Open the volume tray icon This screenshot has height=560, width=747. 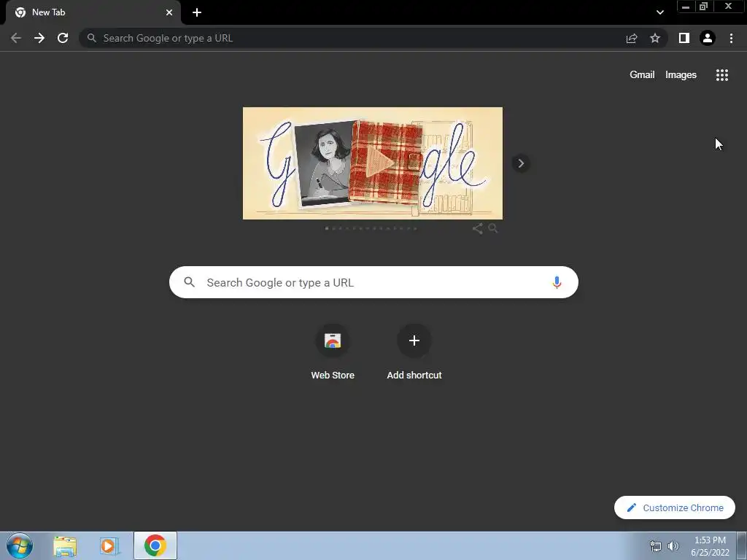673,546
